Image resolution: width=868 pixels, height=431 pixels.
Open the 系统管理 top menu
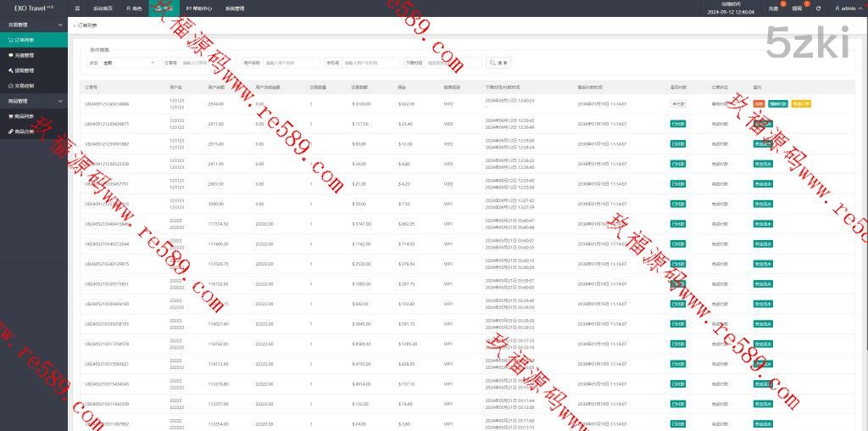coord(235,8)
